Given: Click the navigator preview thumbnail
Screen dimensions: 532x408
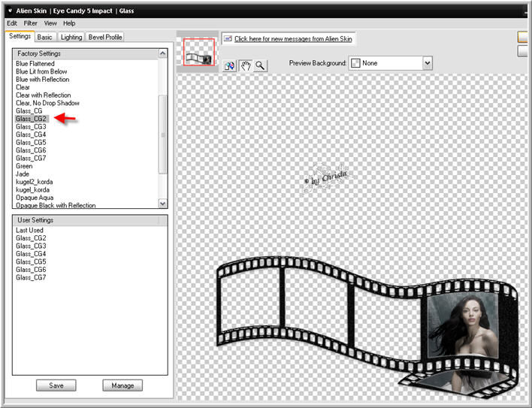Looking at the screenshot, I should pyautogui.click(x=199, y=52).
